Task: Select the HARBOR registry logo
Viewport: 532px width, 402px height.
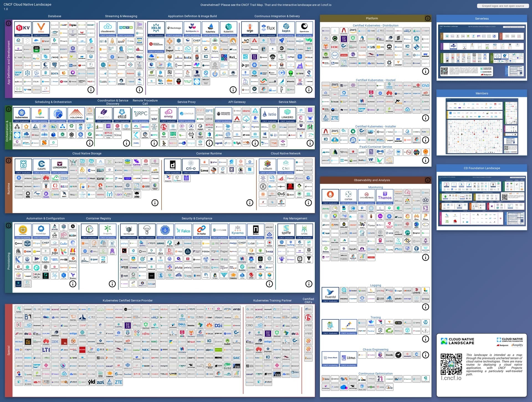Action: tap(89, 231)
